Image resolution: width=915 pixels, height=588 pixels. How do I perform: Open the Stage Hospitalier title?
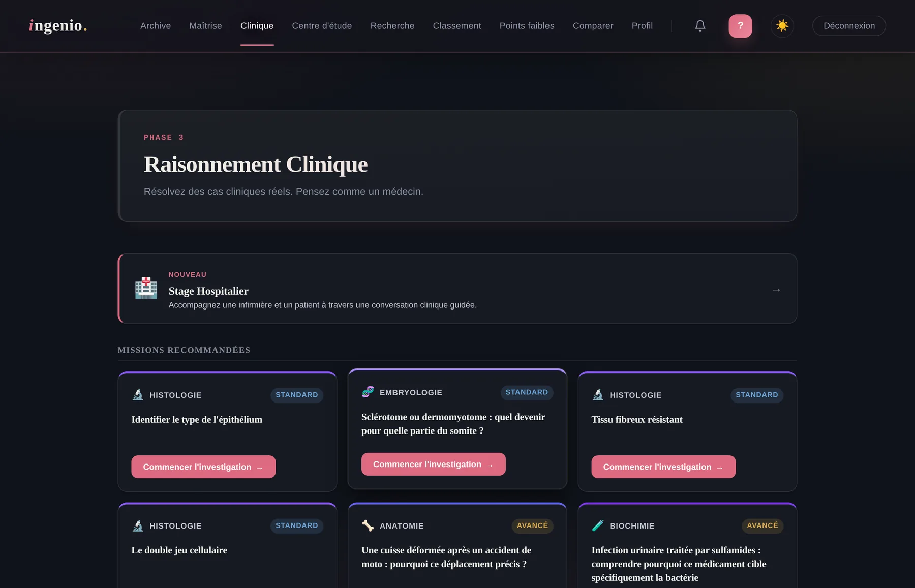(208, 291)
